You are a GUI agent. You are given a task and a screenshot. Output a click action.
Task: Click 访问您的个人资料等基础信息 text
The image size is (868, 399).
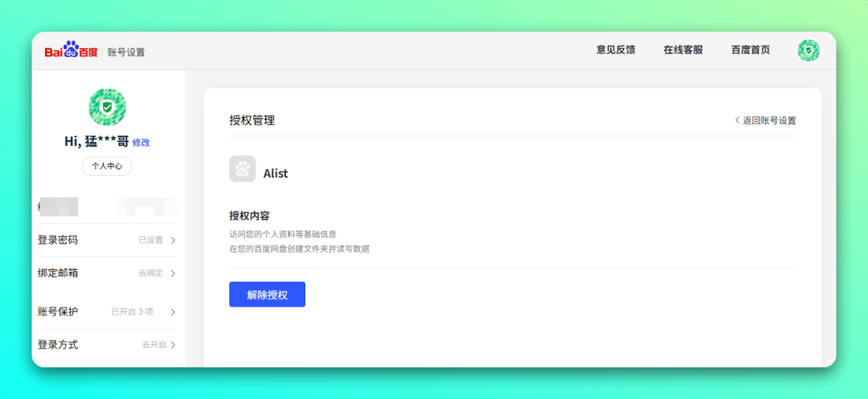coord(283,234)
